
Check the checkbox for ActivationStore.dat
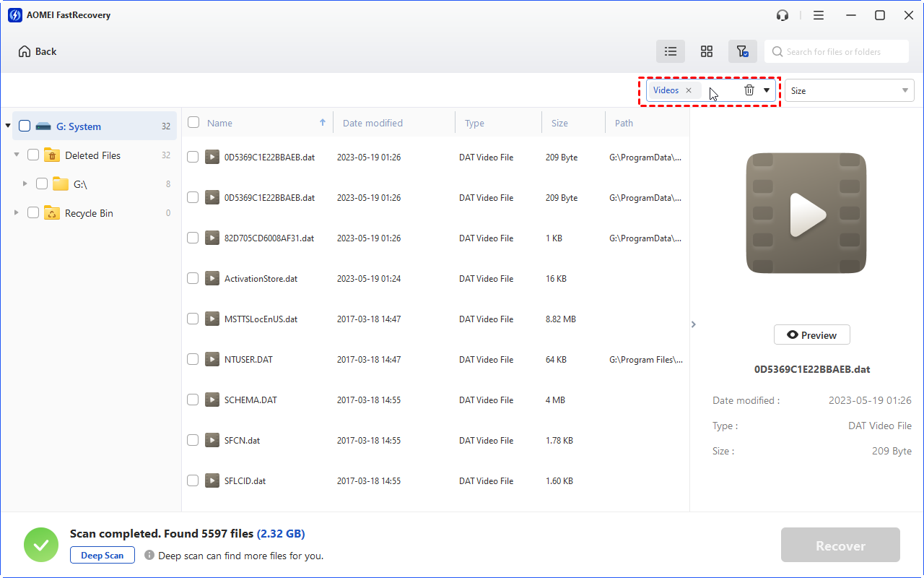click(x=193, y=278)
